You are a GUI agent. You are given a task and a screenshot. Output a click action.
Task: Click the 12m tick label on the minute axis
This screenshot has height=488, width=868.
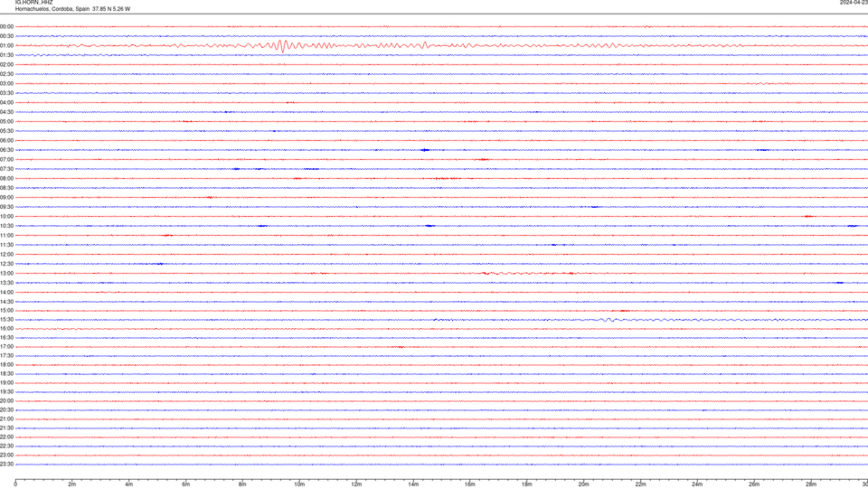(356, 484)
